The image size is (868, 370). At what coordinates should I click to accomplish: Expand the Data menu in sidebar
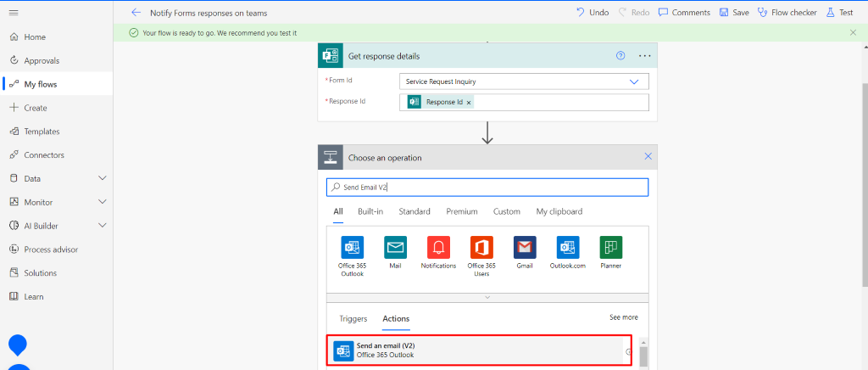tap(103, 178)
